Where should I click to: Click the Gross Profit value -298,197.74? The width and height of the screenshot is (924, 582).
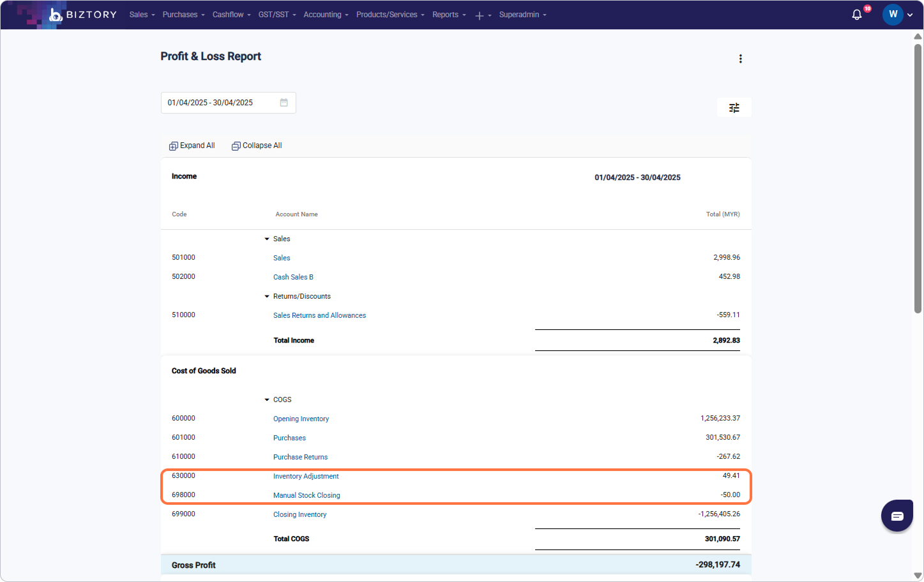718,565
